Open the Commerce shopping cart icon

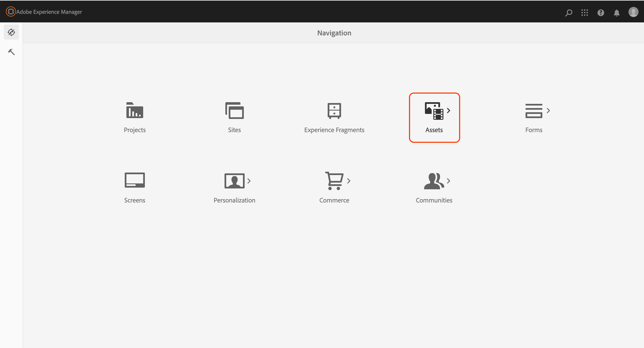point(334,181)
